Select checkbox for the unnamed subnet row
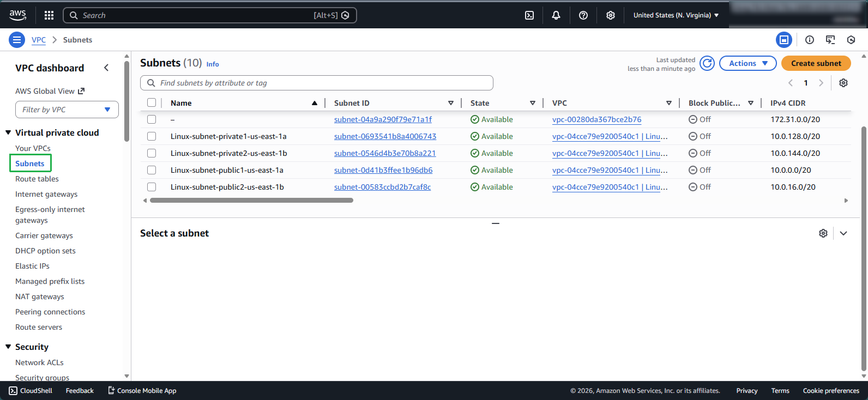Screen dimensions: 868x400 pos(152,119)
